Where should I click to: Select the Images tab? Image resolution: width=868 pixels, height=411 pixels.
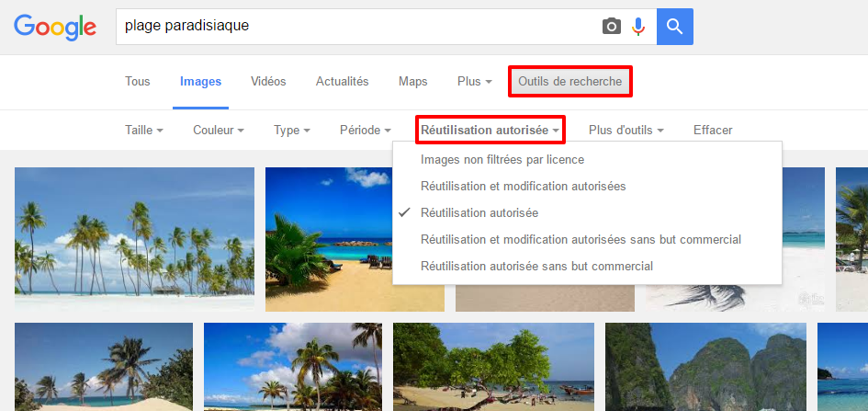tap(200, 82)
